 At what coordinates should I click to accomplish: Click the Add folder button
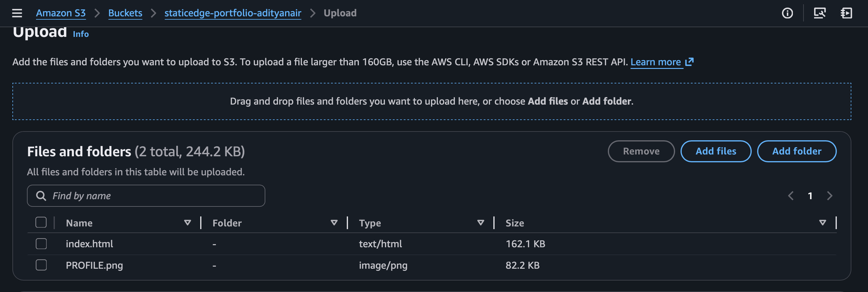point(797,151)
